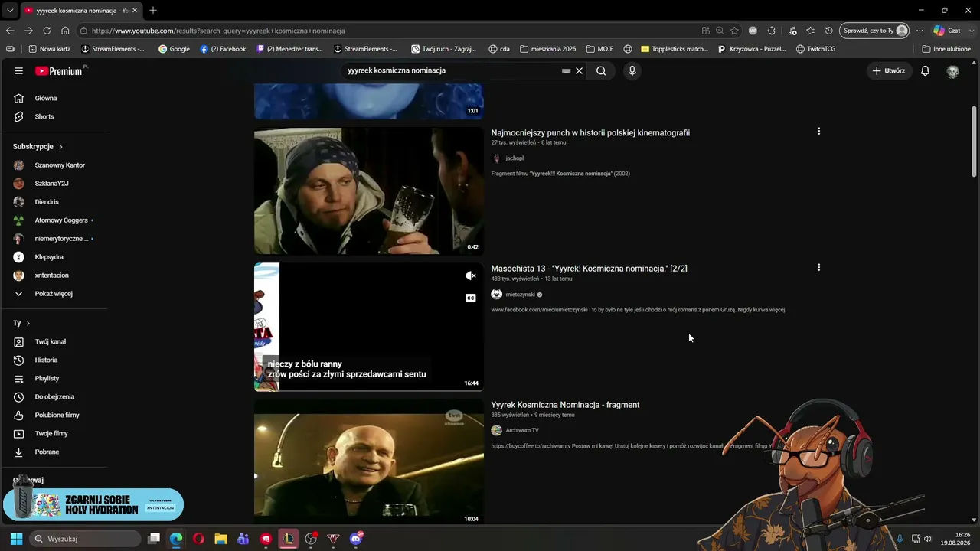Open Discord from the taskbar
Viewport: 980px width, 551px height.
pyautogui.click(x=355, y=539)
